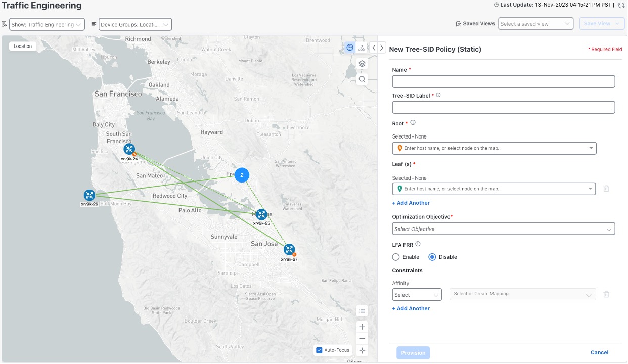Screen dimensions: 628x364
Task: Click Add Another under Leaf(s)
Action: tap(411, 203)
